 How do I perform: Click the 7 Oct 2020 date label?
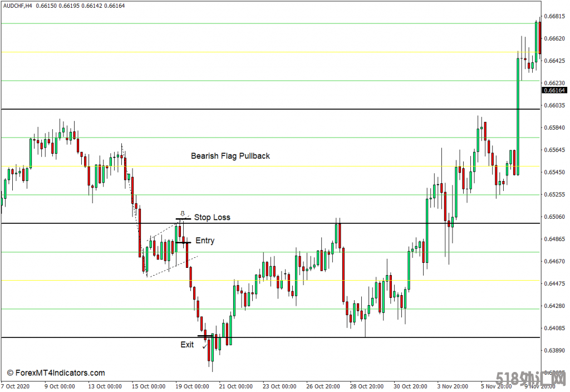(x=15, y=386)
